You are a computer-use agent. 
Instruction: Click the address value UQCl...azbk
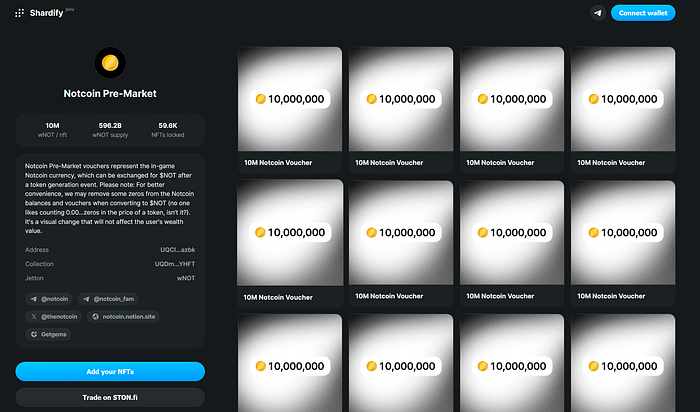click(x=178, y=250)
